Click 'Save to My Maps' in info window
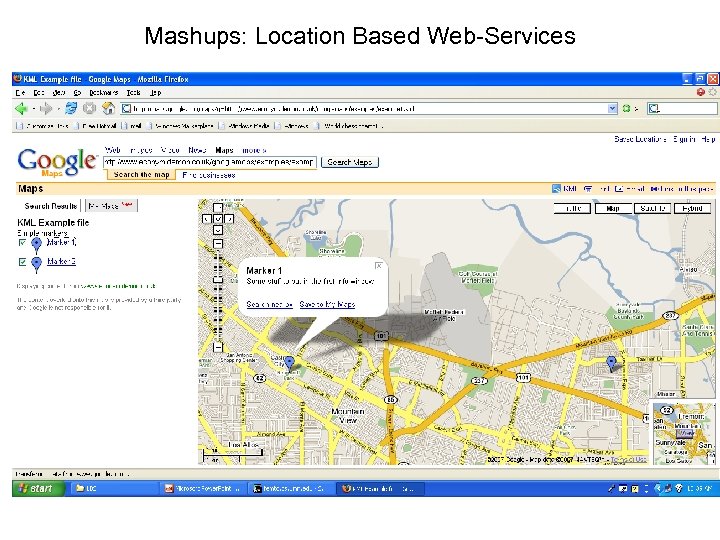720x540 pixels. 327,304
